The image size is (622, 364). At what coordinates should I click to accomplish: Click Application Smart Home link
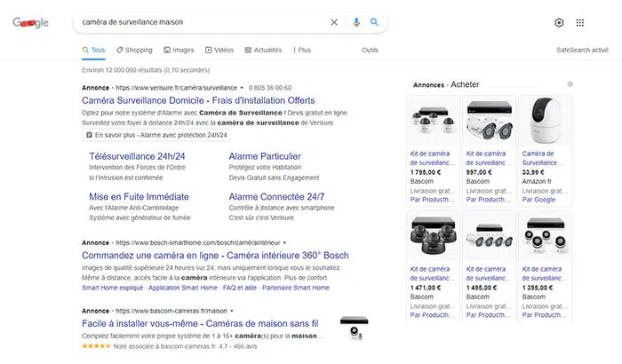click(x=183, y=288)
